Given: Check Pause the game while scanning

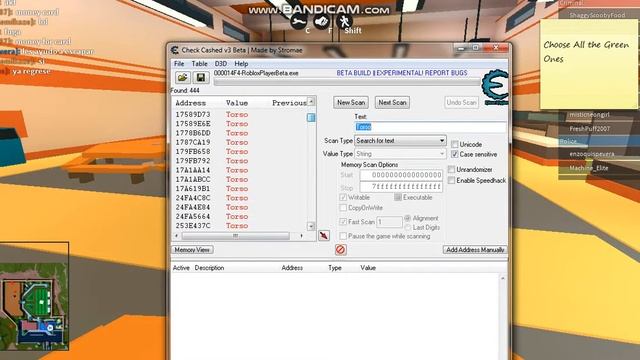Looking at the screenshot, I should coord(343,236).
